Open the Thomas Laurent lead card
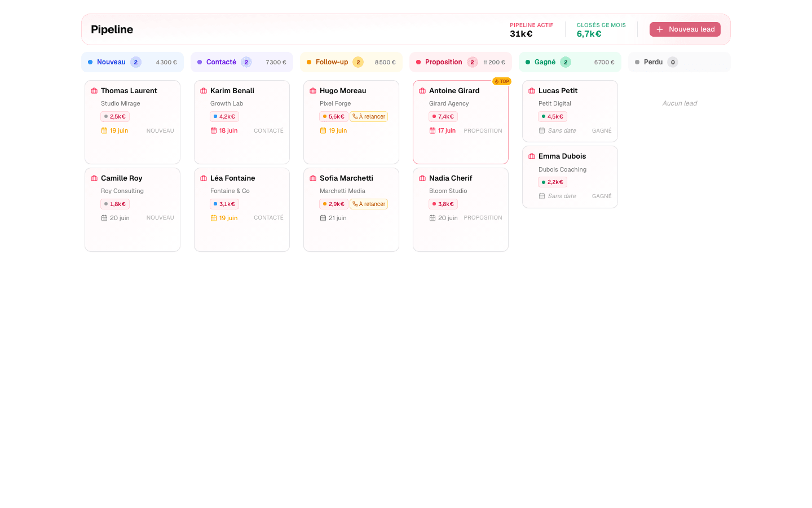 (x=133, y=122)
